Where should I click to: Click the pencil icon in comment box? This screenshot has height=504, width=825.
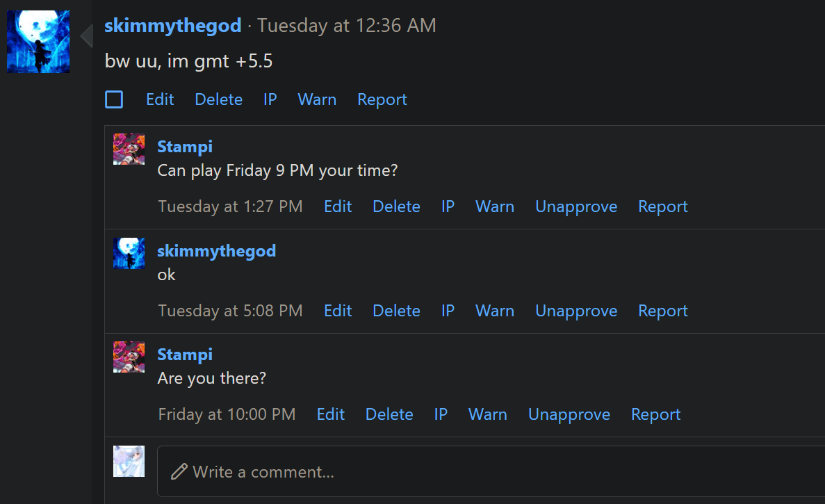179,472
